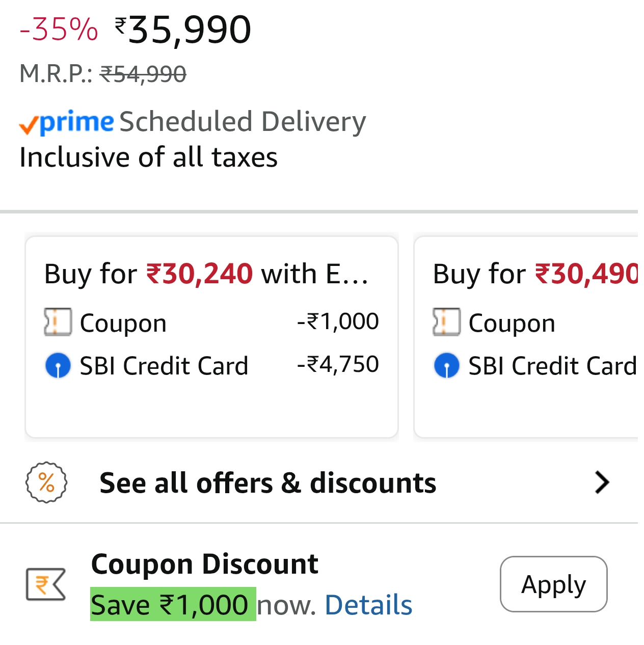Expand all offers with the chevron arrow
Image resolution: width=644 pixels, height=645 pixels.
602,482
